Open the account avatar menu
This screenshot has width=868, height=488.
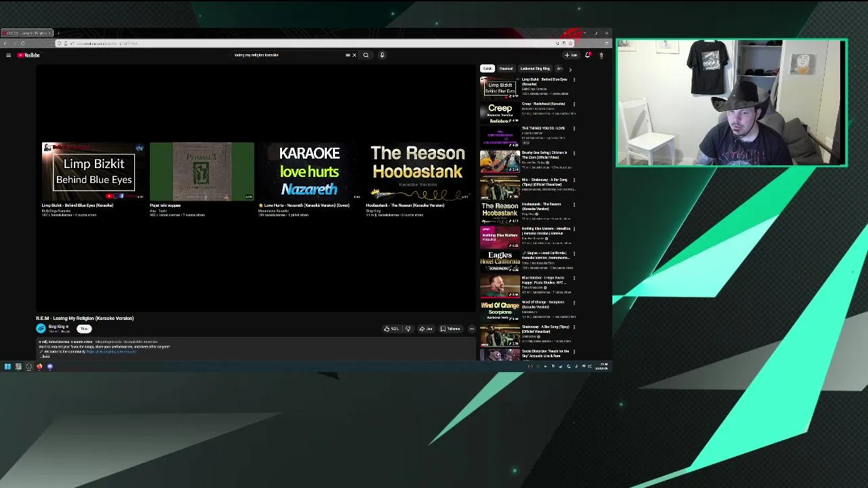(x=601, y=55)
